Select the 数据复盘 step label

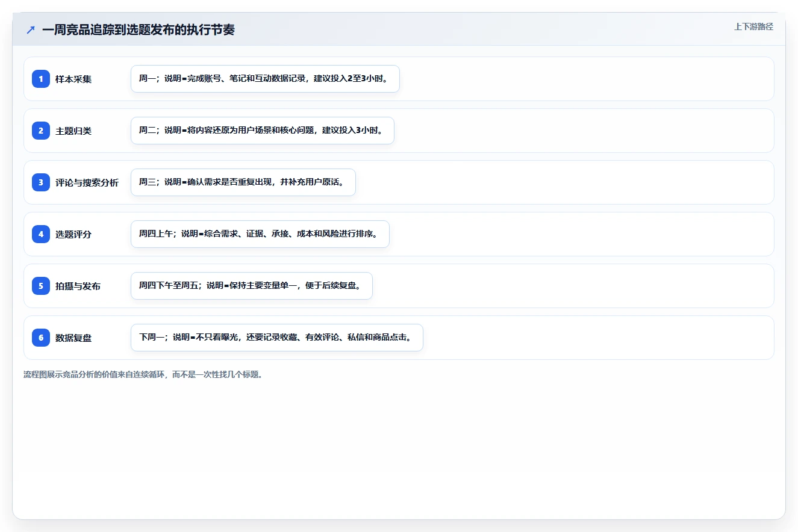[x=73, y=338]
